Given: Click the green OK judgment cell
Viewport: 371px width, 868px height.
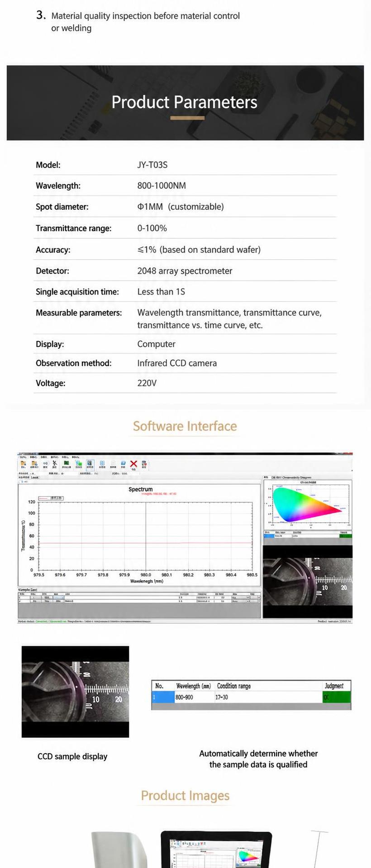Looking at the screenshot, I should click(337, 697).
